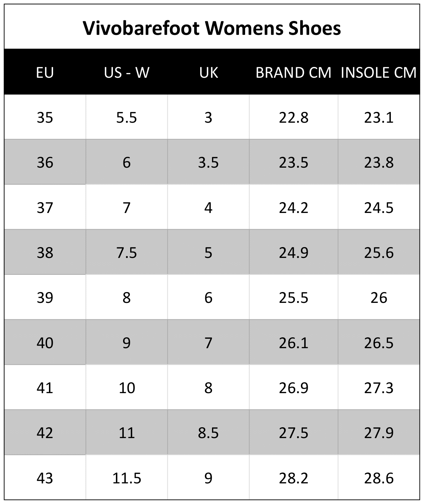Screen dimensions: 427x504
Task: Click the UK column header
Action: pyautogui.click(x=209, y=72)
